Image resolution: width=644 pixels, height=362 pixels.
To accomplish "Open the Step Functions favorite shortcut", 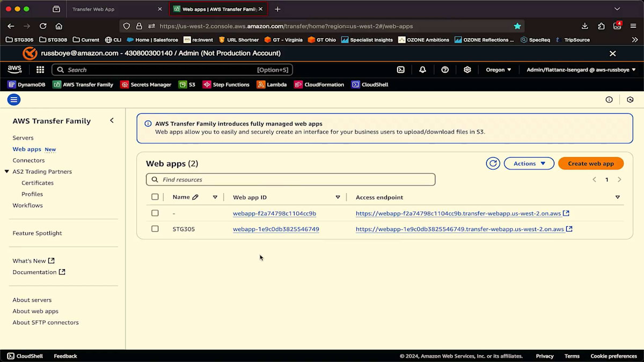I will click(x=226, y=85).
